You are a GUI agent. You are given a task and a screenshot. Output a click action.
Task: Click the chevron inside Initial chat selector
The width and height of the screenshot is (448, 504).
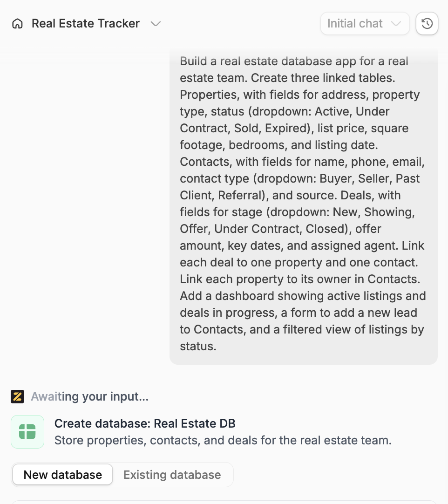point(396,23)
